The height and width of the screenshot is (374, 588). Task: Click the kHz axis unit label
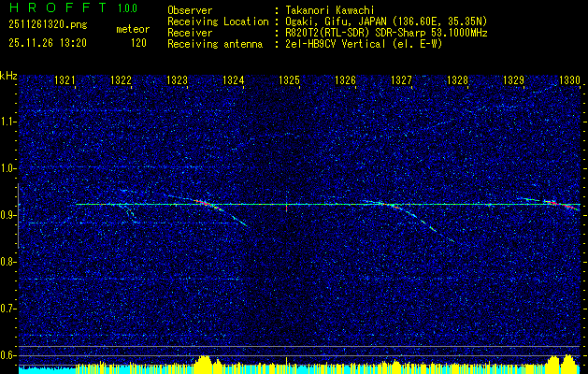[8, 76]
